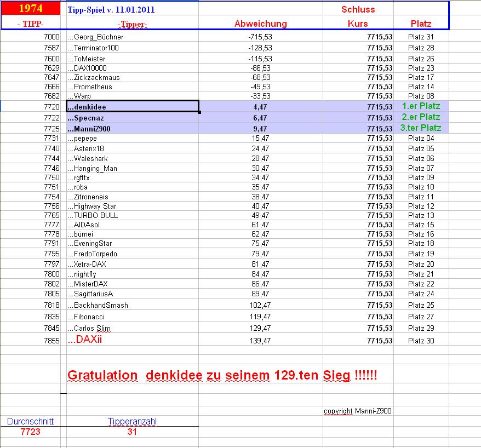This screenshot has height=448, width=481.
Task: Click the tip value 7000
Action: pos(51,37)
